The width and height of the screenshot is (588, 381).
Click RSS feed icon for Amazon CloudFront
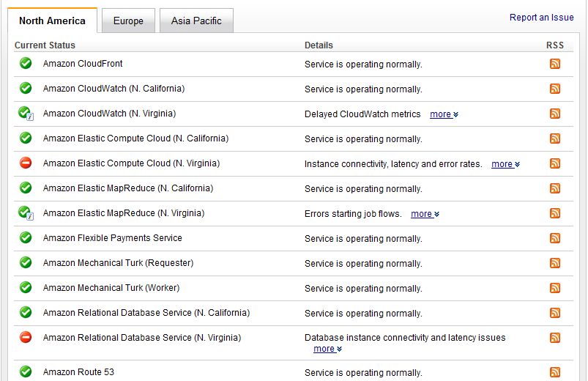tap(555, 64)
